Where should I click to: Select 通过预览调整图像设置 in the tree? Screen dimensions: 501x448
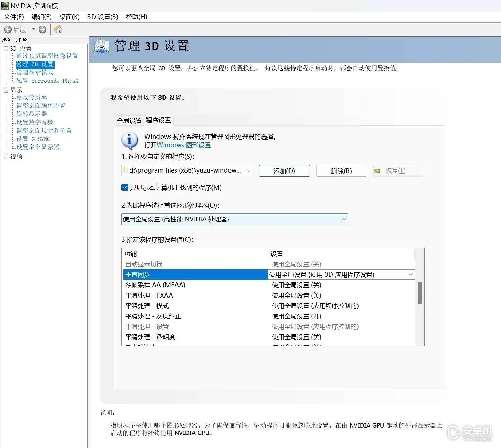47,56
